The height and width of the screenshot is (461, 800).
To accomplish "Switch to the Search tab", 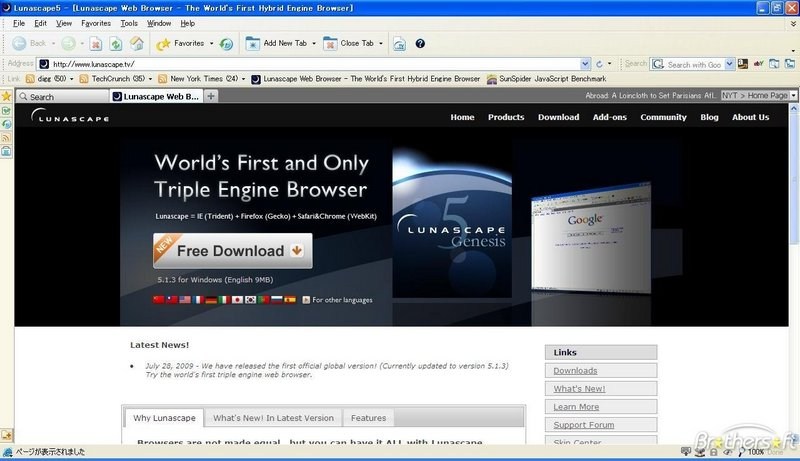I will click(63, 96).
